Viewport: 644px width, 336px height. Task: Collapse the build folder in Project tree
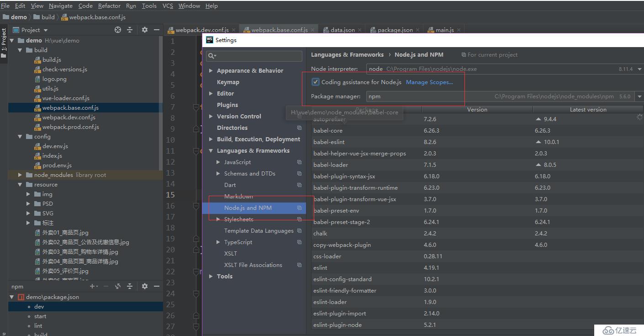20,50
